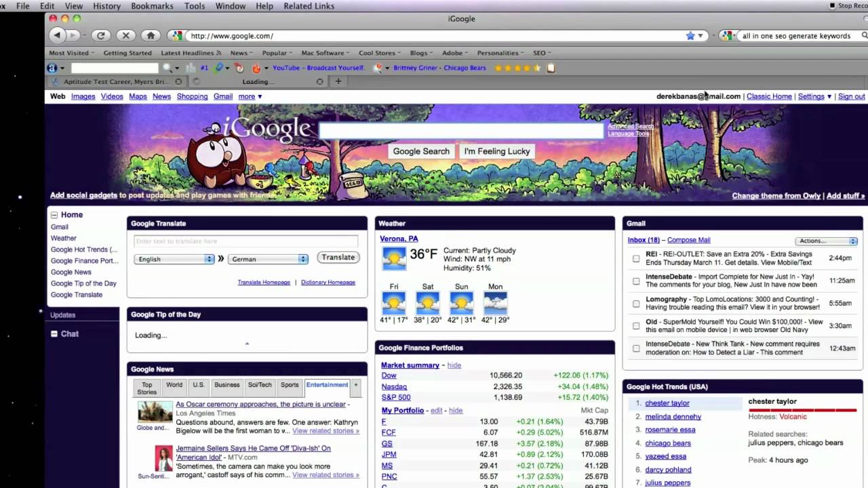Stop loading with the X toolbar button

tap(125, 35)
